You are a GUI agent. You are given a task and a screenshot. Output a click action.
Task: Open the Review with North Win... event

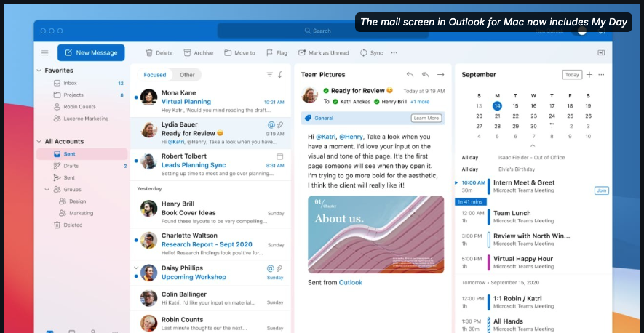532,240
